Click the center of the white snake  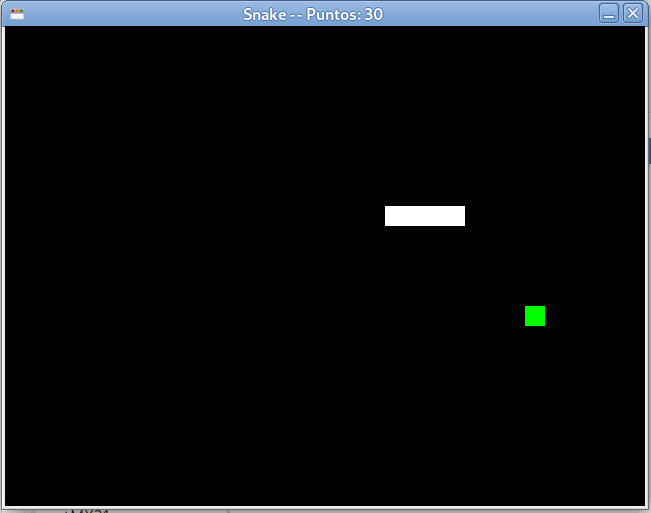click(425, 216)
